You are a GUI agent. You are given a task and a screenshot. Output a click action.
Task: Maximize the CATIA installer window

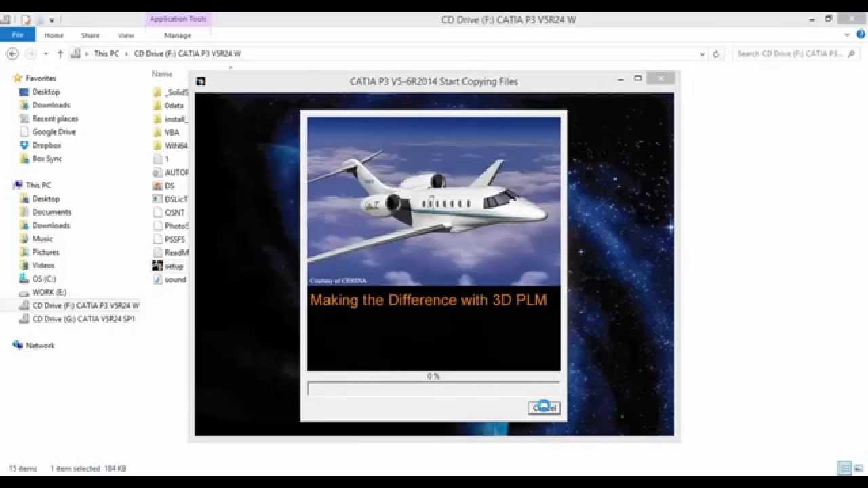(x=638, y=79)
